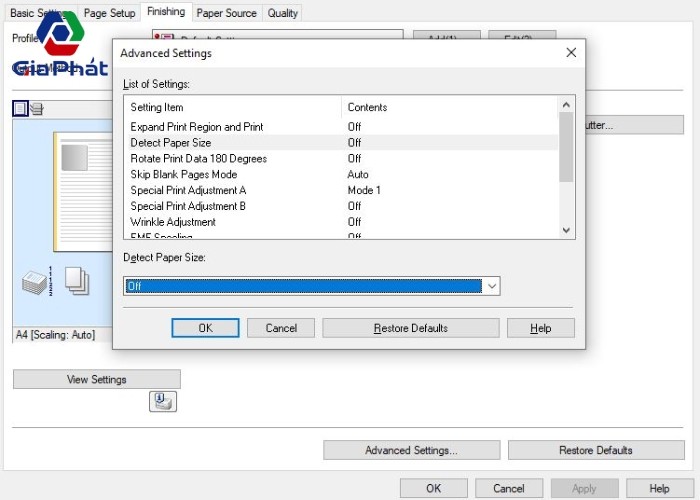This screenshot has width=700, height=500.
Task: Click the View Settings button
Action: coord(97,379)
